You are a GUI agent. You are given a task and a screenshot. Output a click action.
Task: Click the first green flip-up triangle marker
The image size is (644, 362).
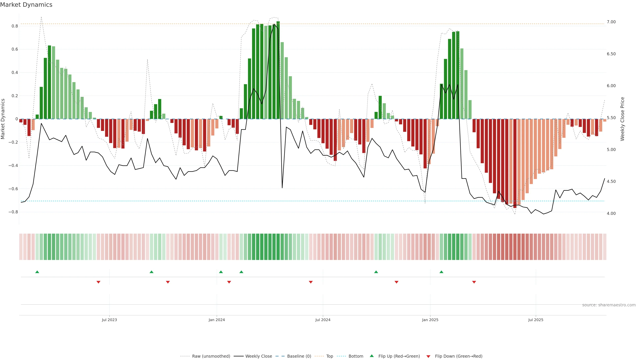click(x=37, y=272)
